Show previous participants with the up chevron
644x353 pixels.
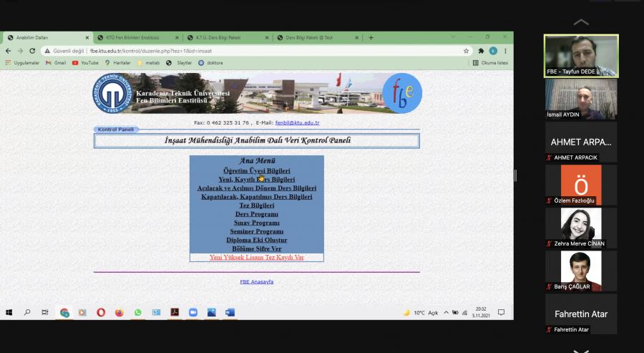(581, 22)
